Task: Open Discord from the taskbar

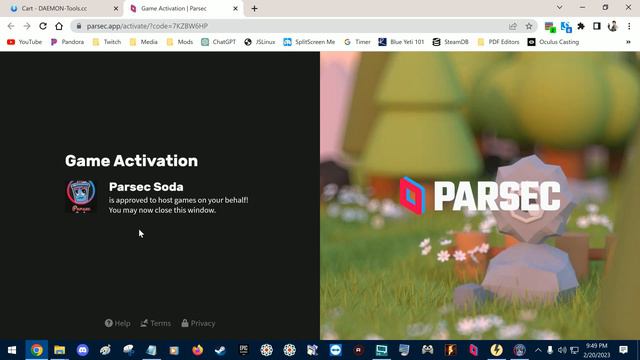Action: (82, 350)
